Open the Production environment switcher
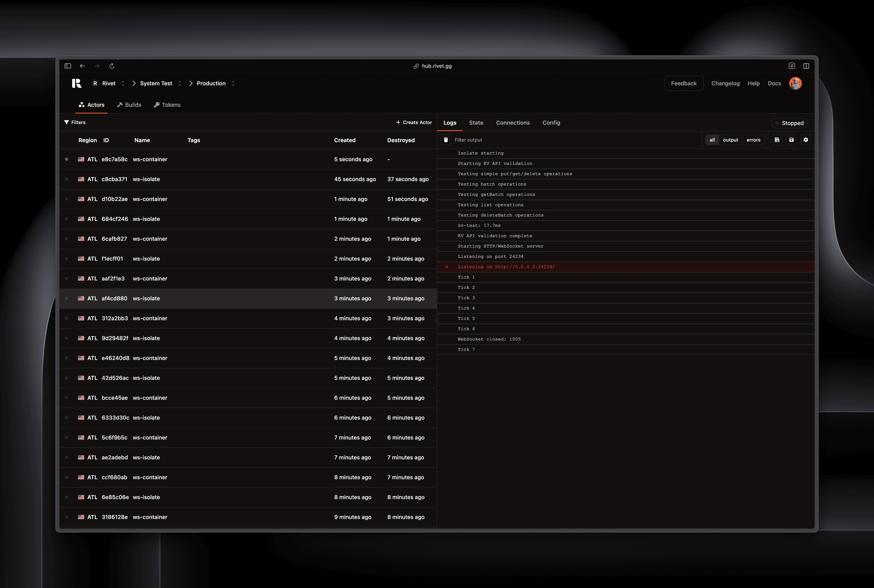 pyautogui.click(x=216, y=83)
